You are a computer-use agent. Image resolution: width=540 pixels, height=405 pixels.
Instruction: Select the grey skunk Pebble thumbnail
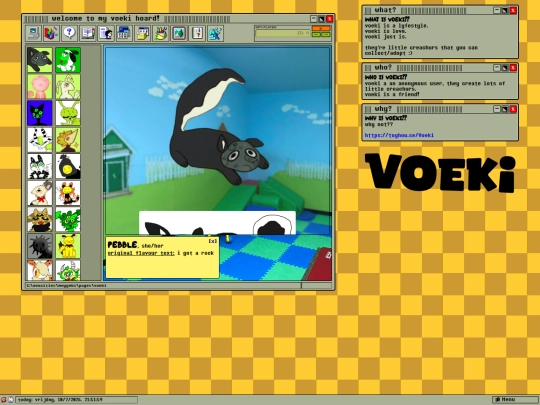pos(40,60)
